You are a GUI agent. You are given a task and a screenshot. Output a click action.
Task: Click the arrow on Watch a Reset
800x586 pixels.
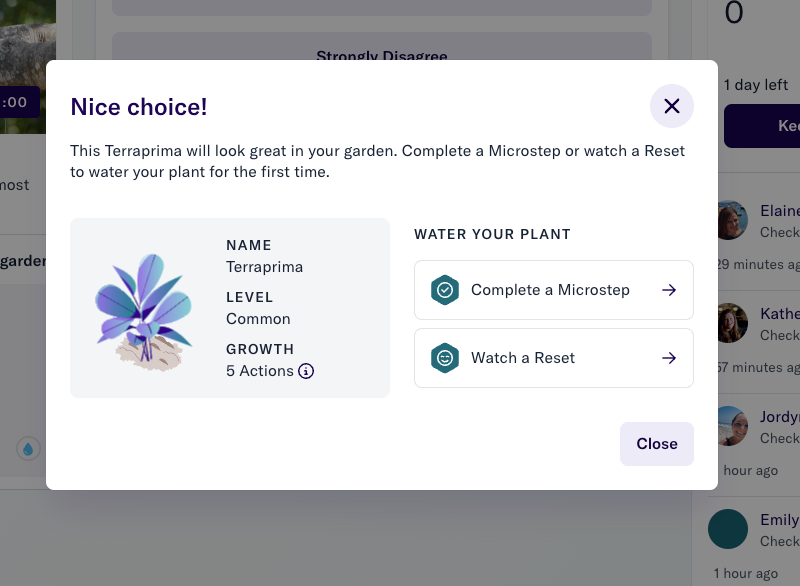click(x=669, y=358)
